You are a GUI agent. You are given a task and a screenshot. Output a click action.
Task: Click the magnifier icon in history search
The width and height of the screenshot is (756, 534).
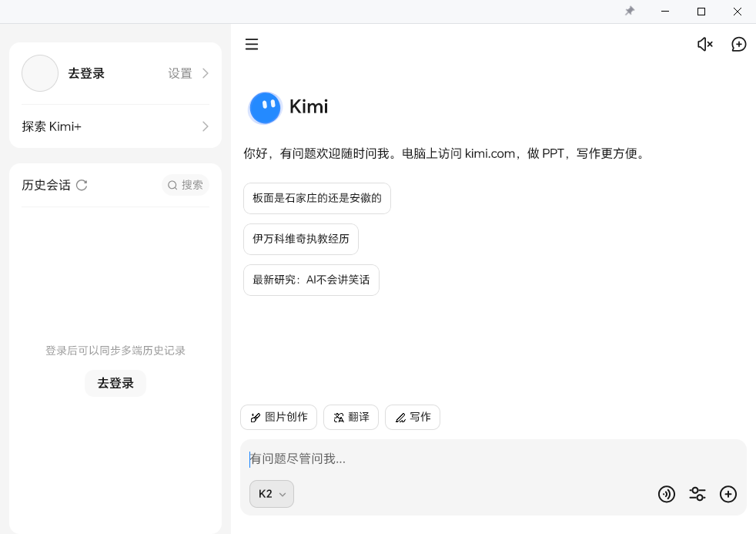click(172, 185)
